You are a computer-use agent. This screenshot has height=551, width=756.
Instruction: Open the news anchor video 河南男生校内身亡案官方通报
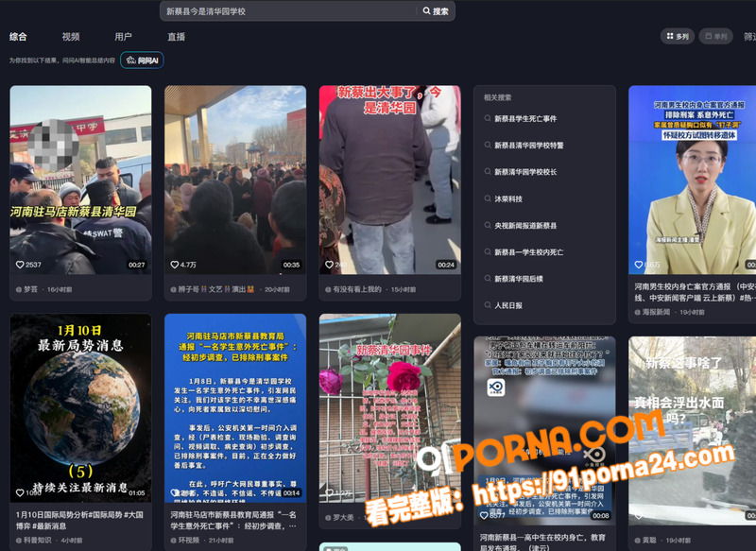693,180
